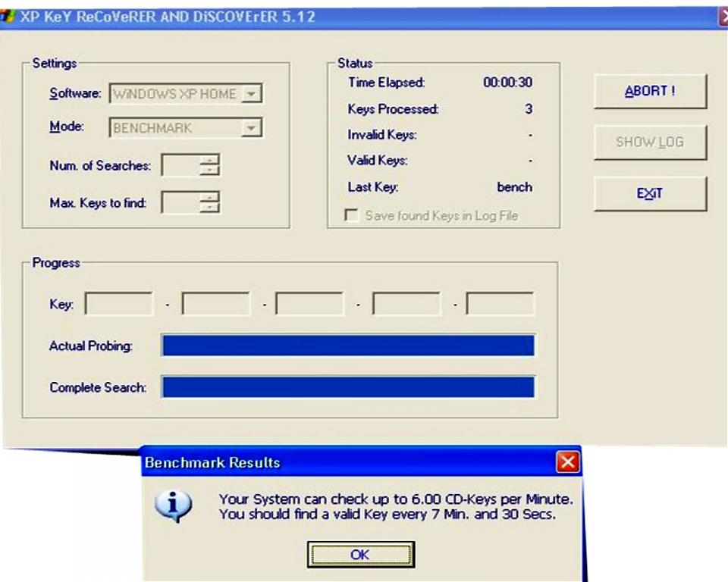Click the Progress group label

point(56,263)
